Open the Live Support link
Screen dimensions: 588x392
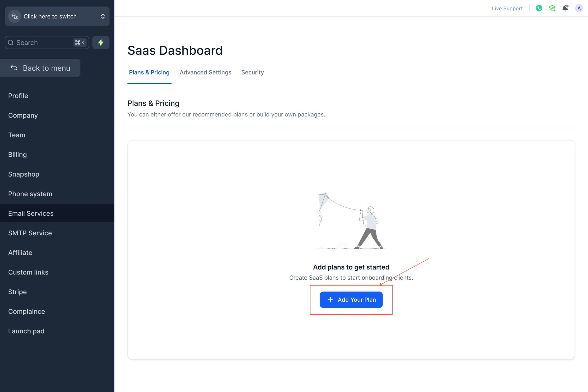tap(507, 8)
